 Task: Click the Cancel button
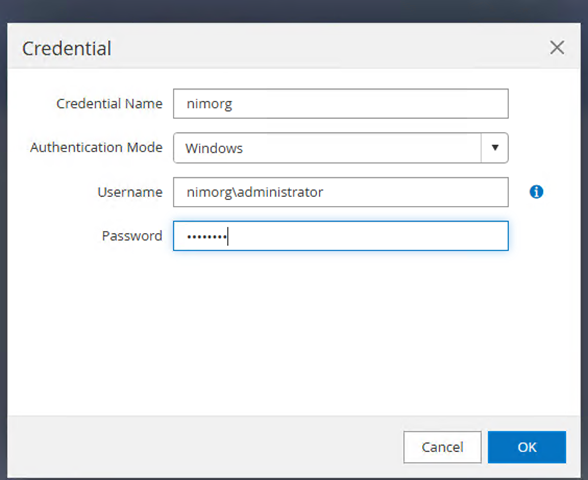[442, 447]
